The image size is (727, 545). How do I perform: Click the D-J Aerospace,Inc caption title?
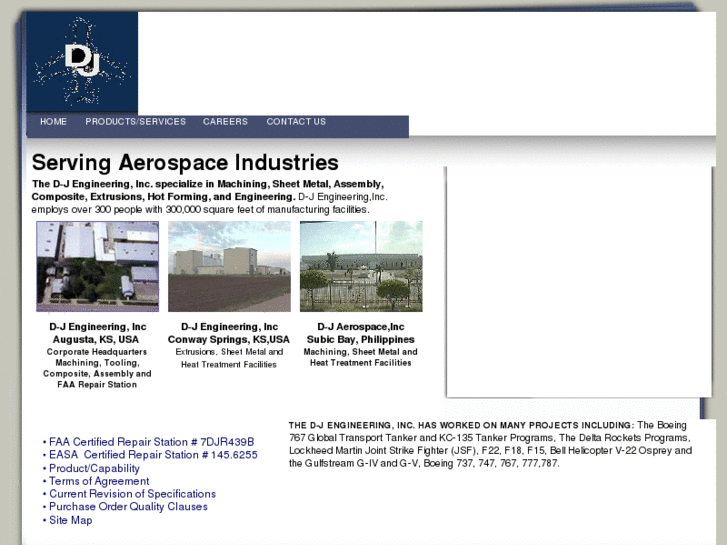(x=361, y=327)
